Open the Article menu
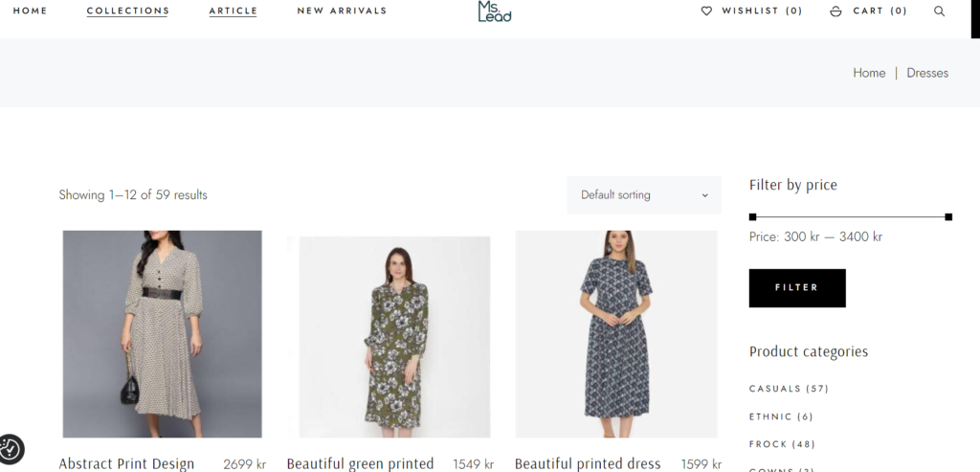The height and width of the screenshot is (472, 980). [x=233, y=11]
